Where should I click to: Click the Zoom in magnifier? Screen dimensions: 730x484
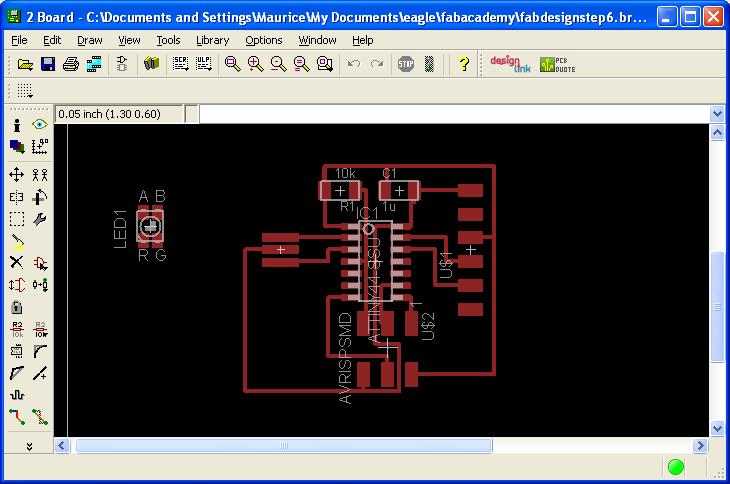(255, 64)
